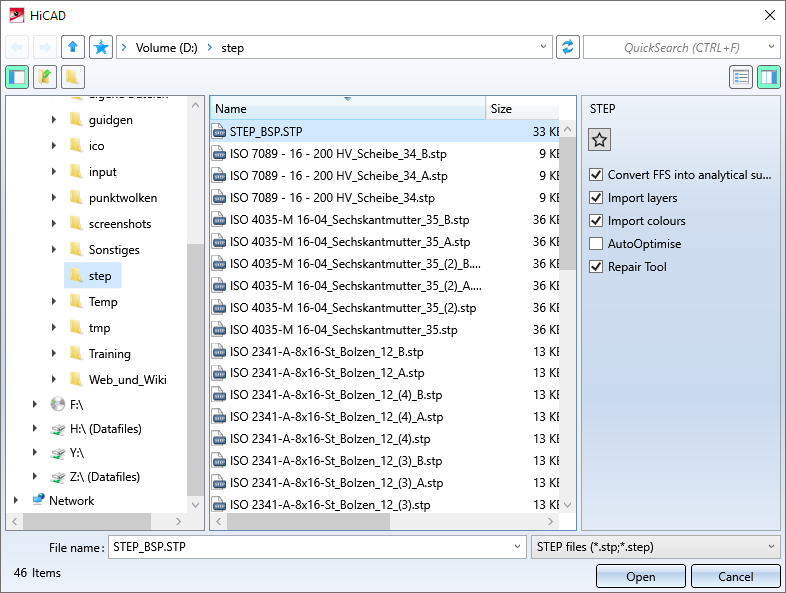Switch to details list view icon

click(740, 77)
